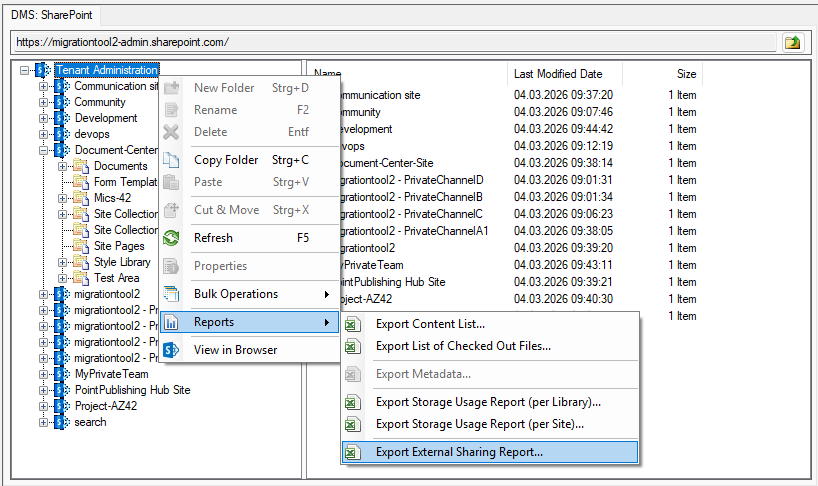The image size is (818, 486).
Task: Select MyPrivateTeam in the tree
Action: [x=112, y=374]
